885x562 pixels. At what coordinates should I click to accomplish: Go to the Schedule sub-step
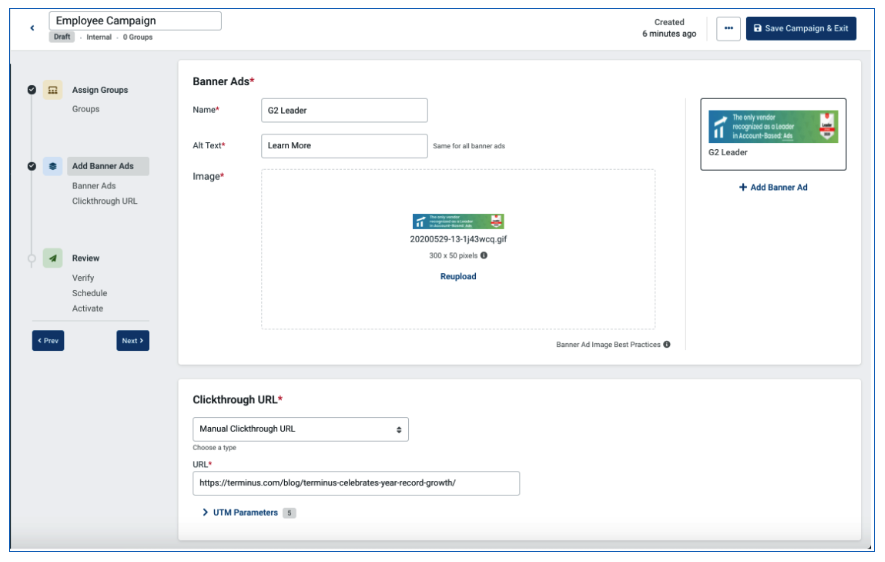(x=89, y=293)
